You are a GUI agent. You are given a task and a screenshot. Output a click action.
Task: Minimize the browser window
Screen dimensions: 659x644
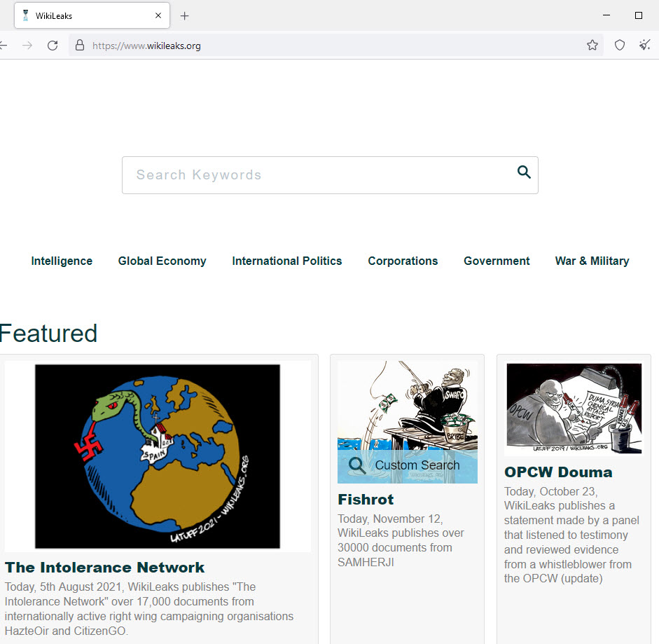tap(606, 15)
